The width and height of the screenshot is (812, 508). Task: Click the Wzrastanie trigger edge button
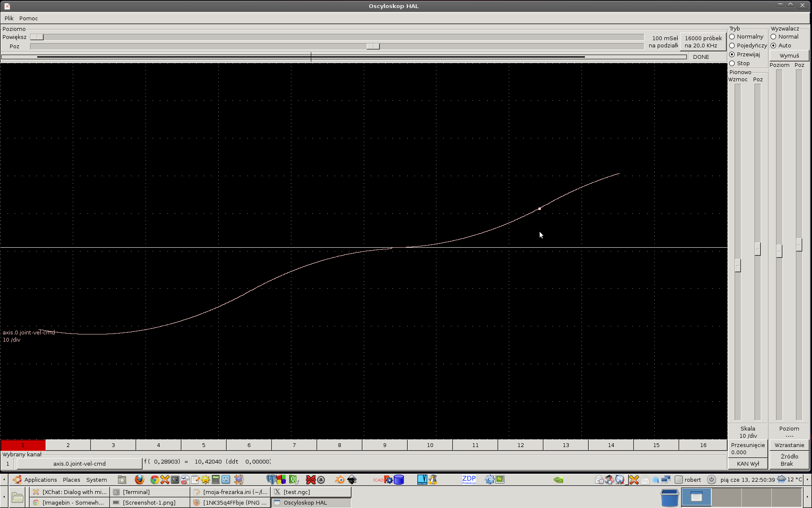point(789,445)
